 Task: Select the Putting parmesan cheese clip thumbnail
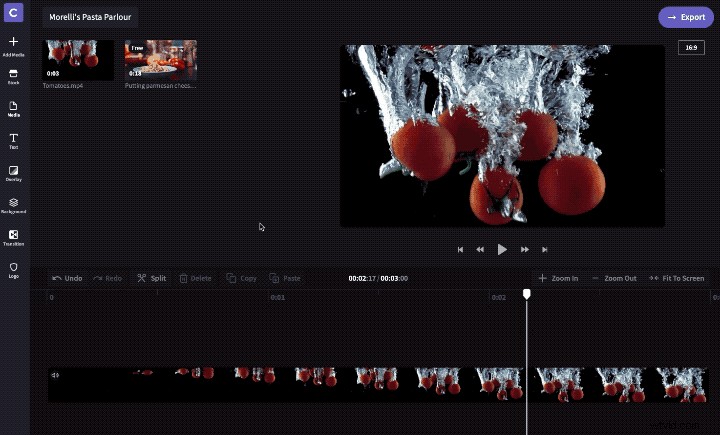click(x=161, y=60)
